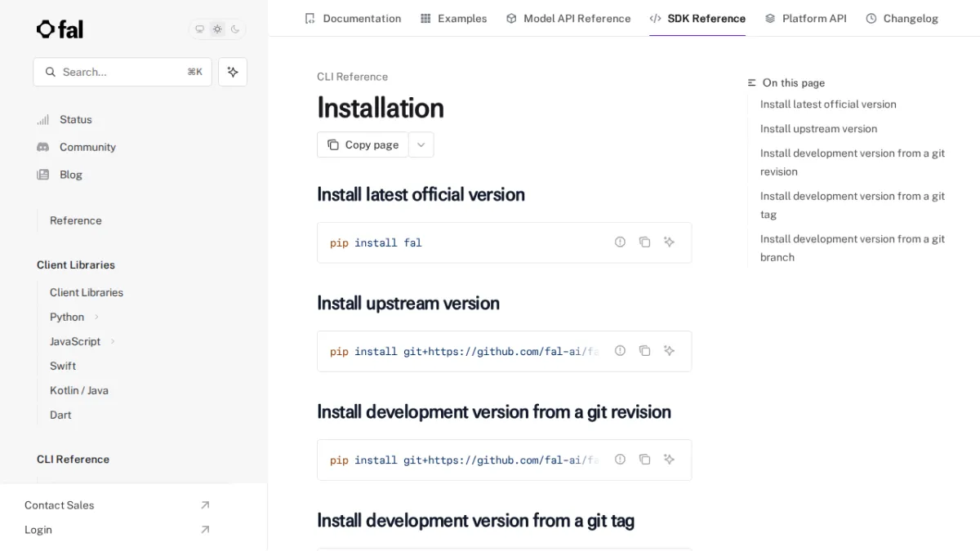Image resolution: width=980 pixels, height=551 pixels.
Task: Copy the pip install fal code
Action: [x=644, y=242]
